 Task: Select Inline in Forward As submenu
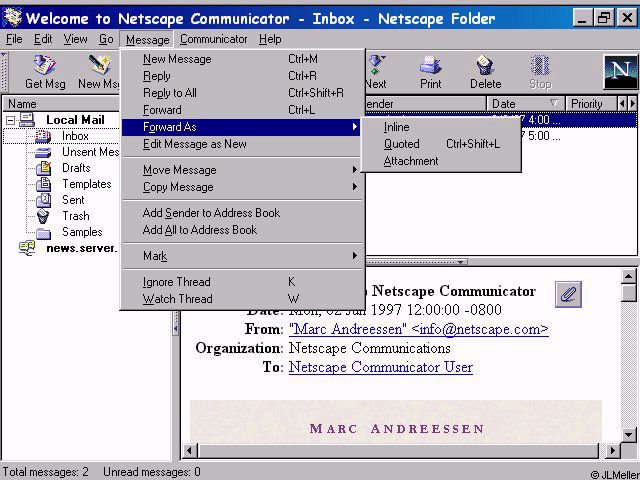click(x=441, y=127)
